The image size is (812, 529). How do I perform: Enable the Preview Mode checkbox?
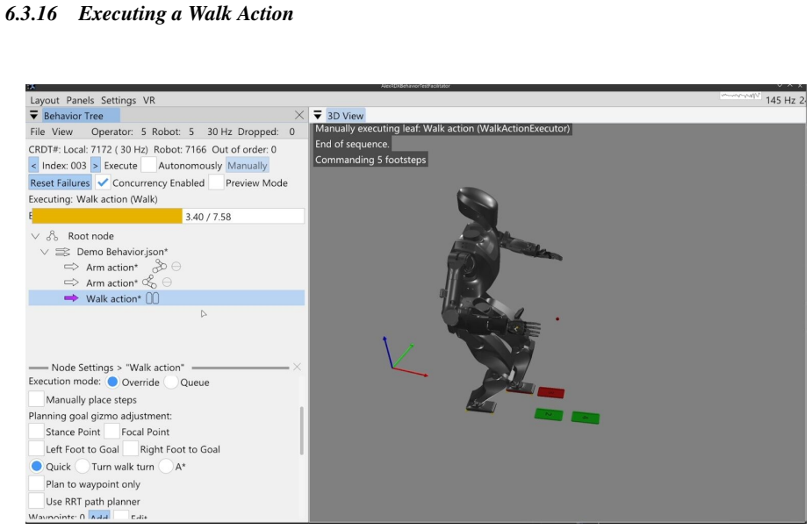coord(217,182)
